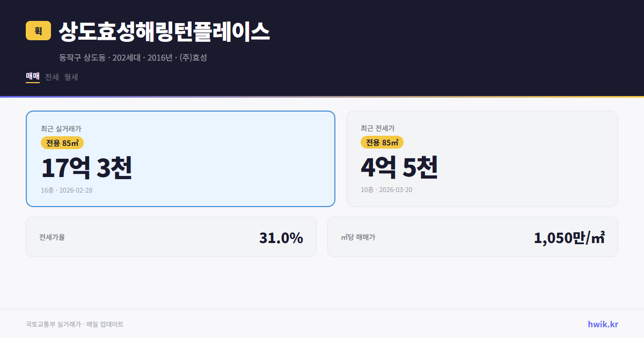Viewport: 644px width, 338px height.
Task: Click the apartment name 상도효성해링턴플레이스
Action: coord(164,31)
